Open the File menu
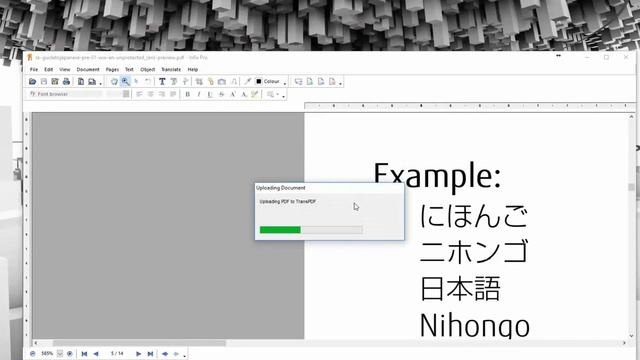Viewport: 640px width, 360px height. pyautogui.click(x=34, y=69)
